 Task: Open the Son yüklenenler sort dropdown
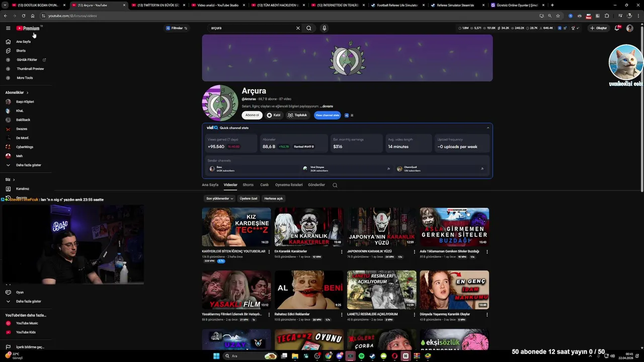[x=220, y=199]
